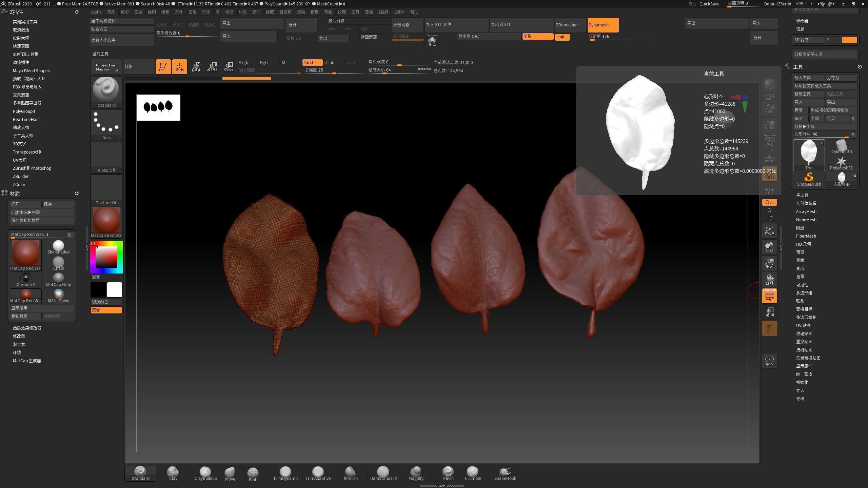The width and height of the screenshot is (868, 488).
Task: Open the Z插件 menu in menu bar
Action: click(x=383, y=12)
